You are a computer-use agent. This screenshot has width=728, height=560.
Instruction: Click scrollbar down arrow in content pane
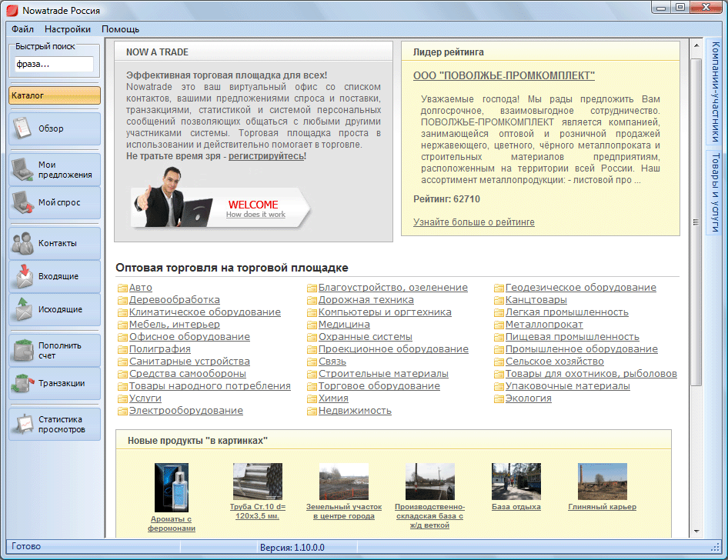pos(696,532)
